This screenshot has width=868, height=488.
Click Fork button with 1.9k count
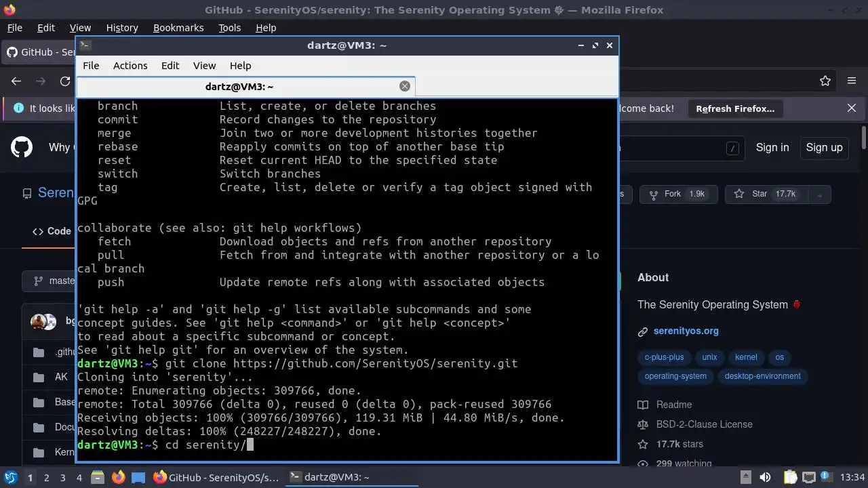[678, 195]
